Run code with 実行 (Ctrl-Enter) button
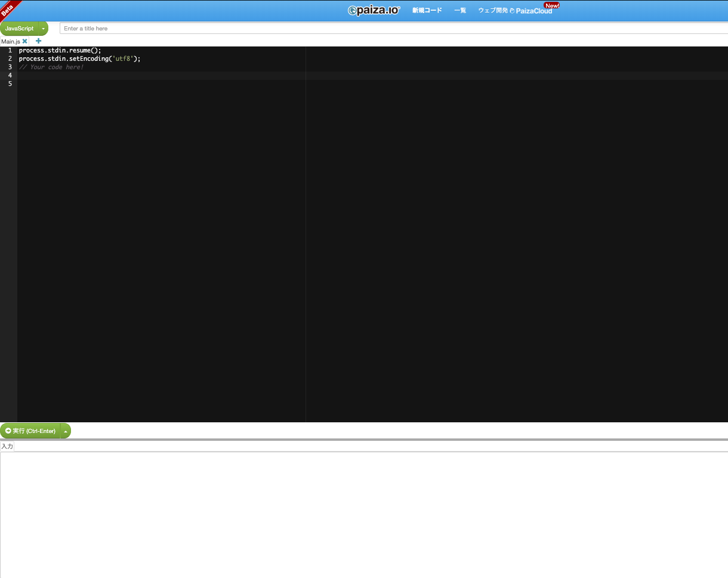This screenshot has width=728, height=578. coord(30,431)
